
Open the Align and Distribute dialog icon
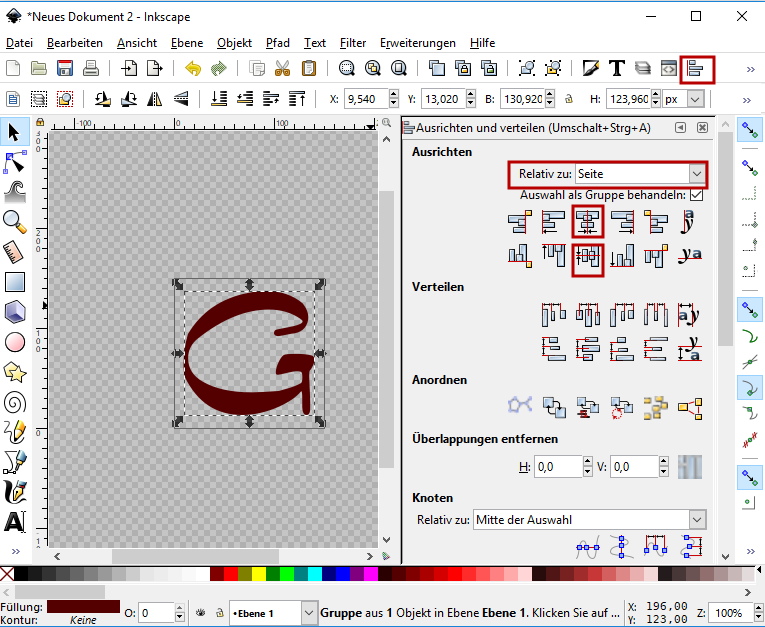(696, 69)
